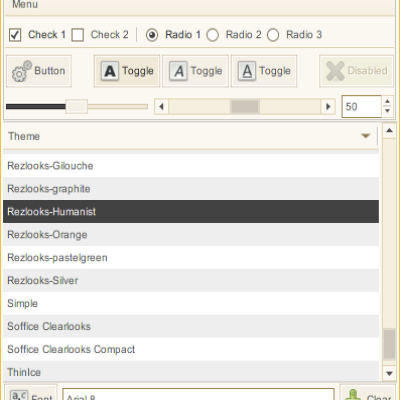Toggle the italic A Toggle button
This screenshot has width=400, height=400.
pyautogui.click(x=195, y=71)
